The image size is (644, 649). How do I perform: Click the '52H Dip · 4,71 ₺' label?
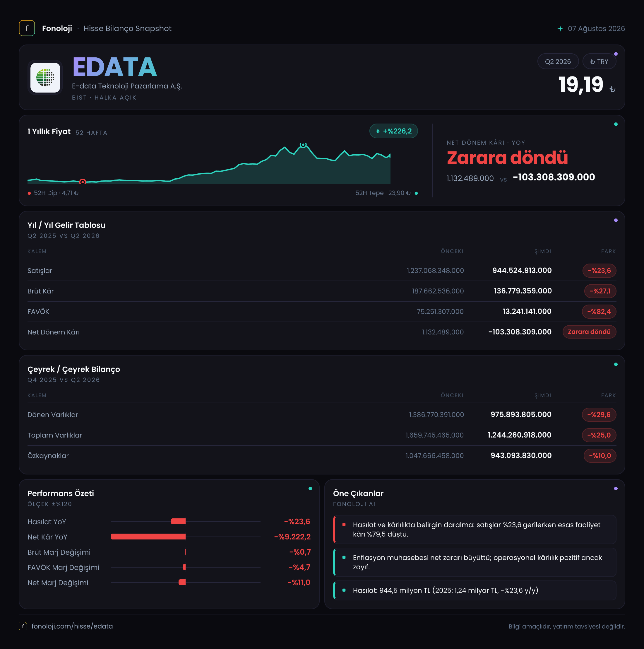pos(56,193)
